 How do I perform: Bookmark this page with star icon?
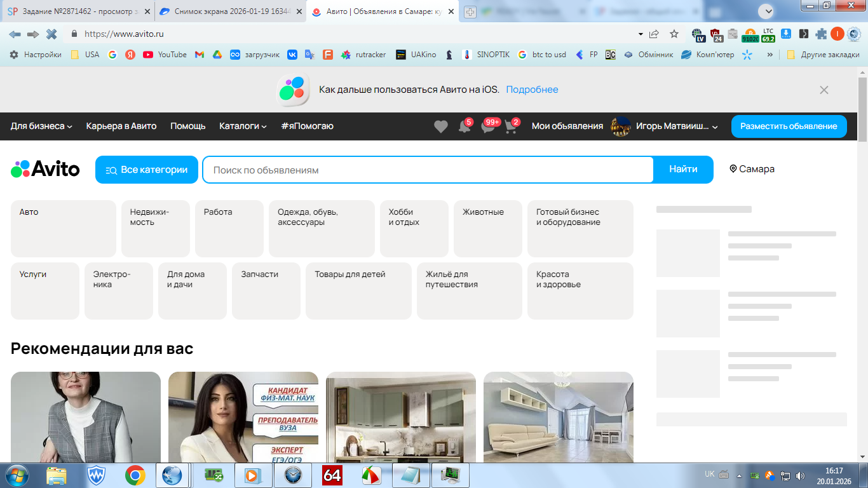tap(674, 34)
